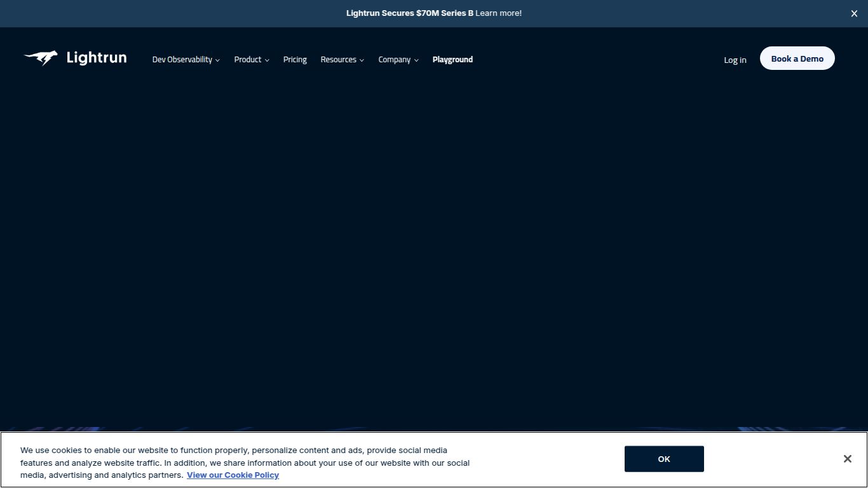Open the Resources dropdown
868x488 pixels.
coord(339,60)
